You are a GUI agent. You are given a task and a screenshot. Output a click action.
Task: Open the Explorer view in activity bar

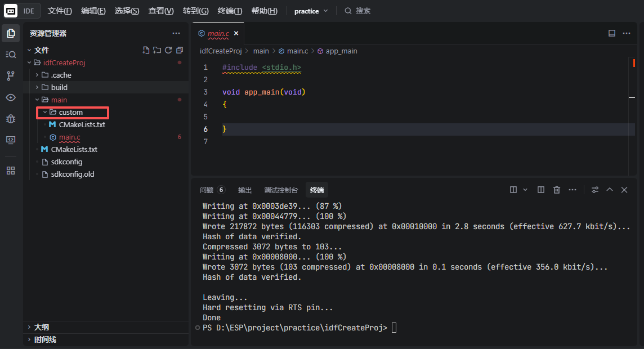coord(11,33)
